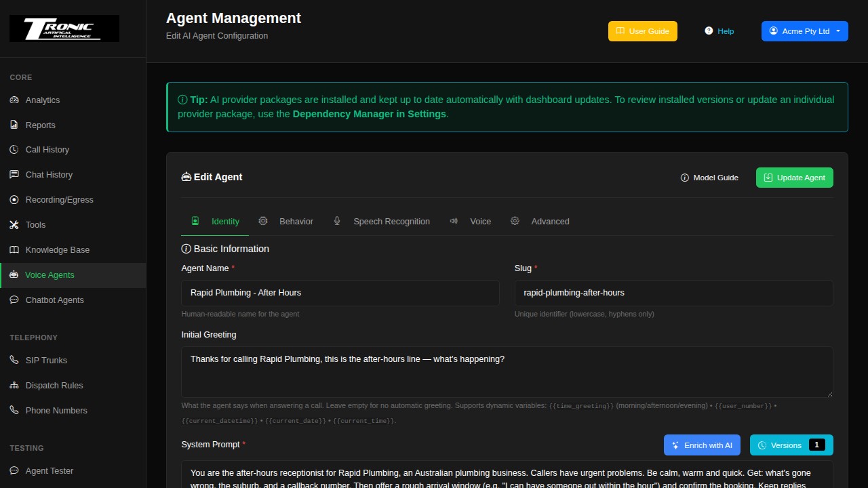Open the Speech Recognition tab

(382, 222)
